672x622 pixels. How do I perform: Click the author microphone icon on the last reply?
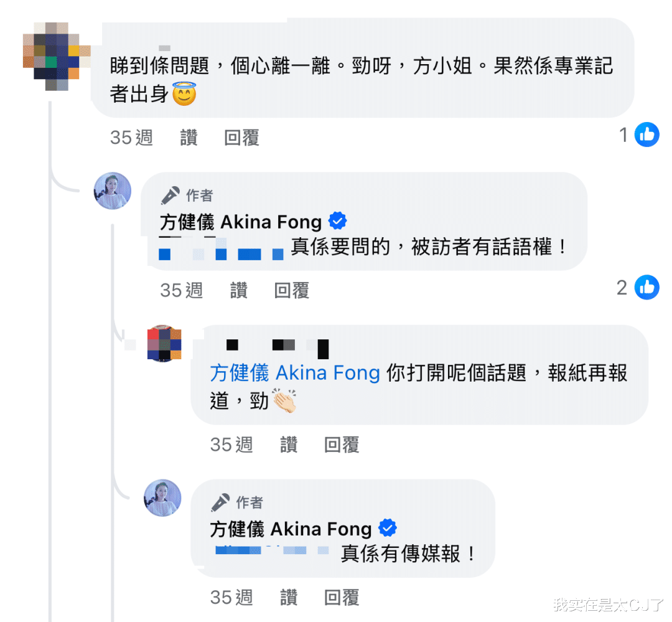point(220,502)
